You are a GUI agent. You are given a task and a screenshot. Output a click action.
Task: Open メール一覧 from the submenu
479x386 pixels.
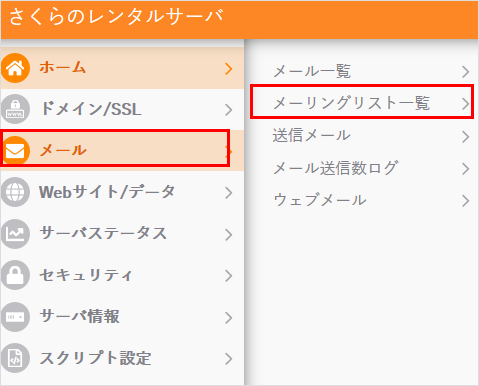coord(362,71)
